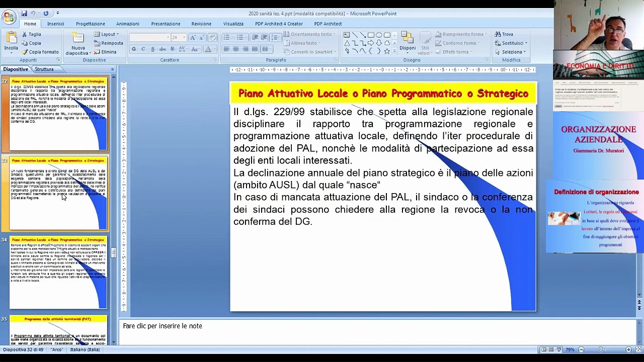Align text to the left
The width and height of the screenshot is (644, 362).
(226, 49)
